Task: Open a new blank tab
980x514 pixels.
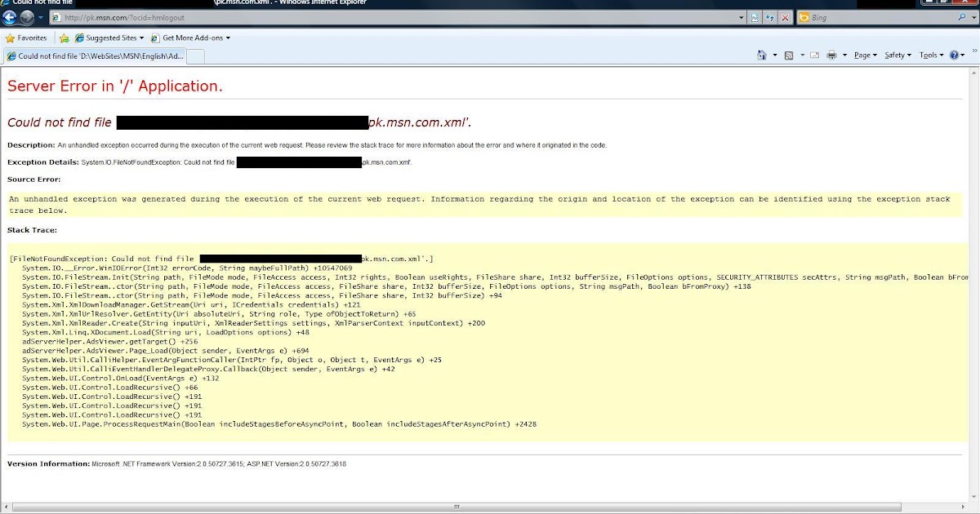Action: pos(197,55)
